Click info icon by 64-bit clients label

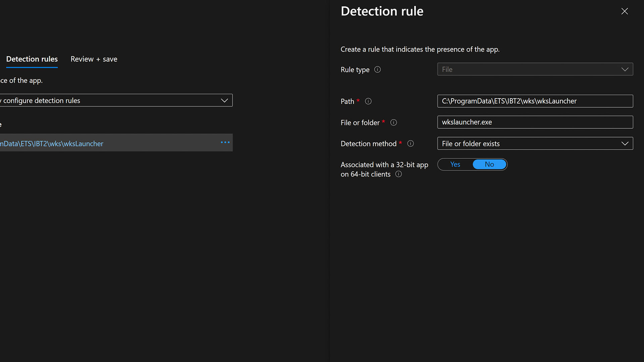(398, 174)
